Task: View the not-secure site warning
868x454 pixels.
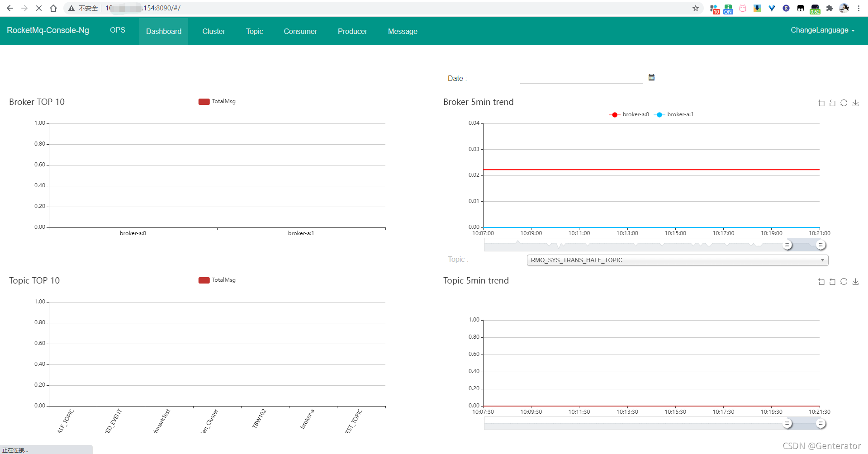Action: 83,8
